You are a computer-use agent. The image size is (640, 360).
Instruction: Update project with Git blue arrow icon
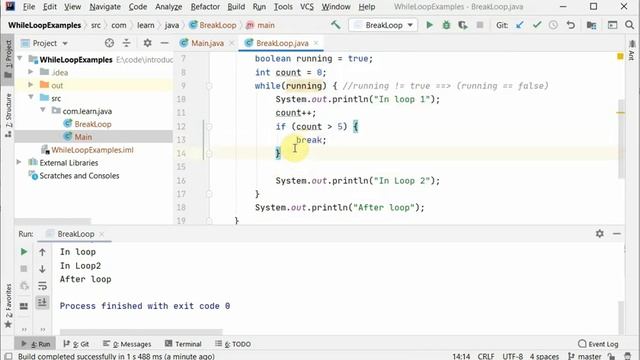[520, 25]
